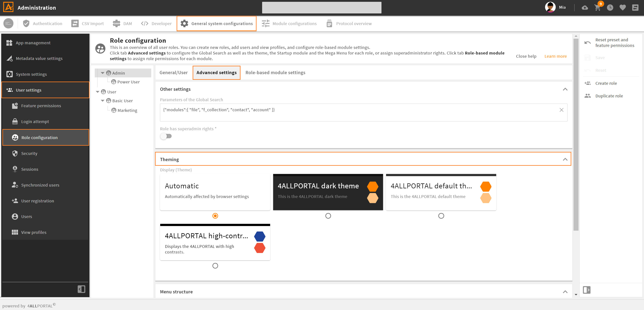644x310 pixels.
Task: Open User settings in sidebar menu
Action: point(45,90)
